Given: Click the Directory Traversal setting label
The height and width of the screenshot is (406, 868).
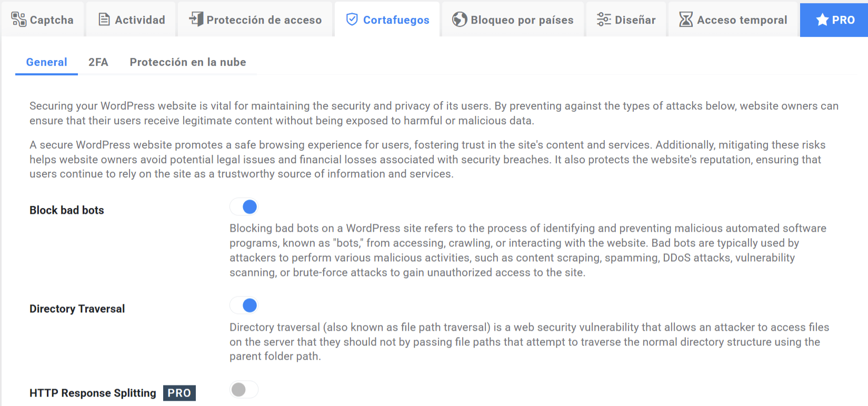Looking at the screenshot, I should tap(77, 309).
